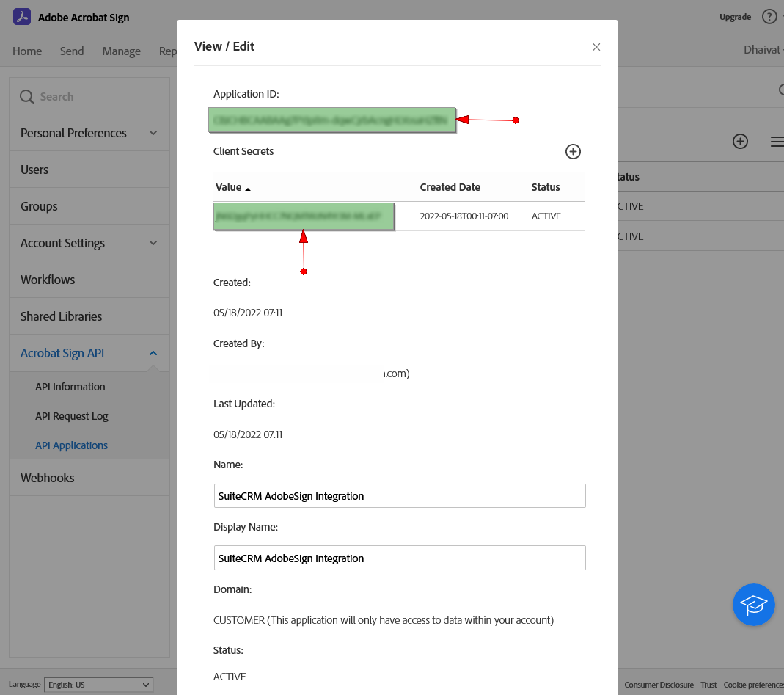Go to the Manage tab
This screenshot has height=695, width=784.
(x=122, y=51)
